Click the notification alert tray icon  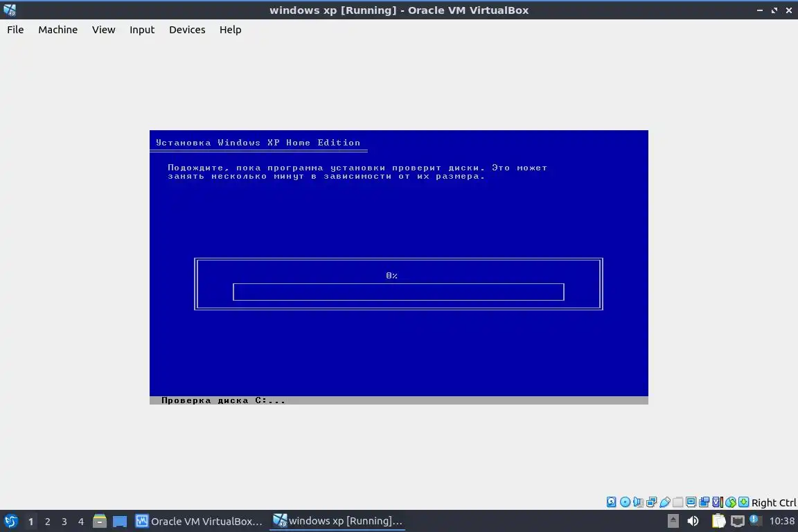pyautogui.click(x=755, y=520)
